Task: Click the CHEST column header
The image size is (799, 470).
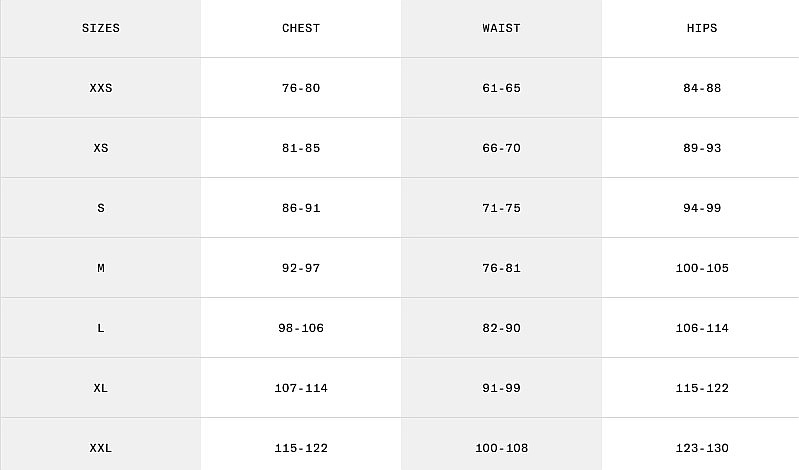Action: click(x=301, y=28)
